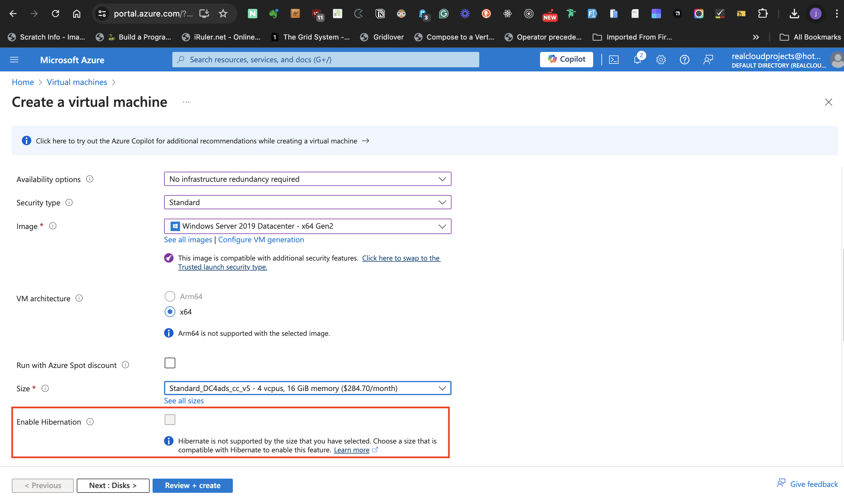The image size is (844, 504).
Task: Click info icon beside VM architecture
Action: [79, 298]
